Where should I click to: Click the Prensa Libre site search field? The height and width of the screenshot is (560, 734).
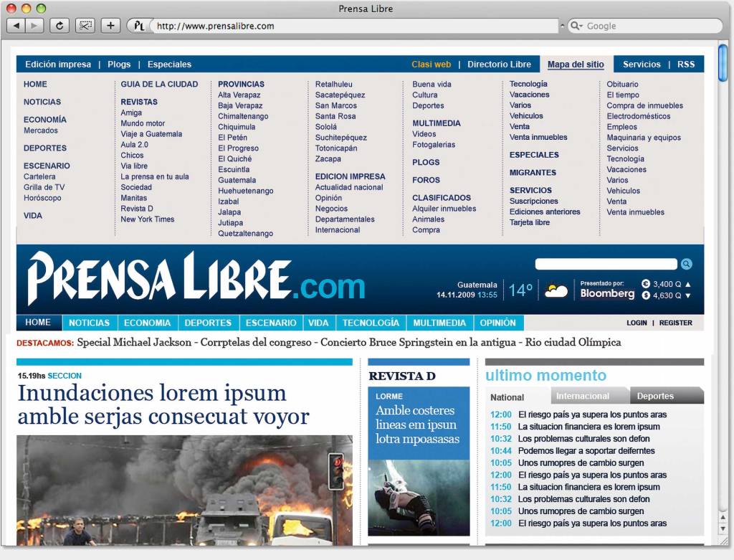point(606,264)
